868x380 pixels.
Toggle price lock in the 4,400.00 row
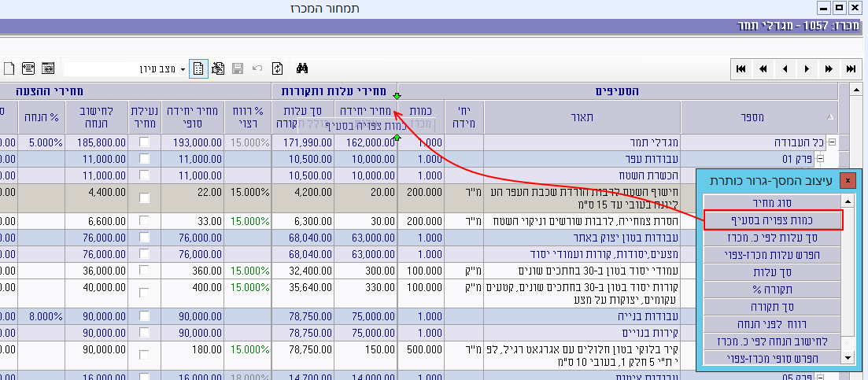coord(144,198)
